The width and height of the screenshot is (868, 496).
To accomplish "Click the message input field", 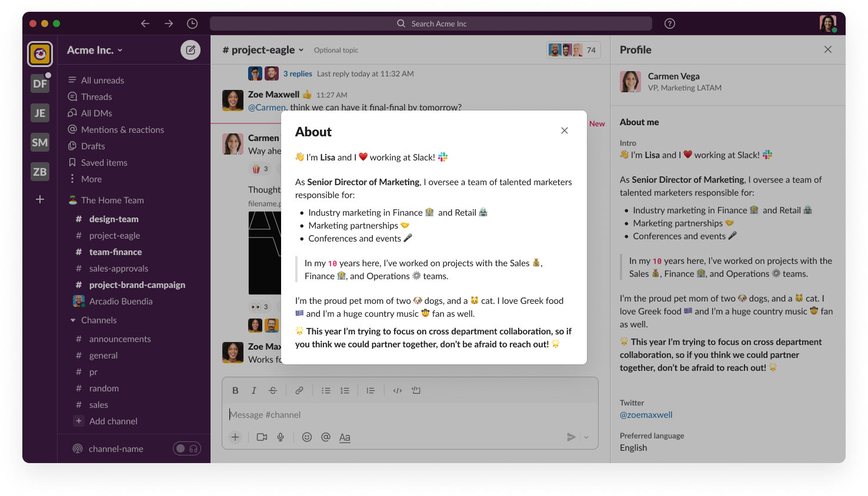I will tap(410, 414).
